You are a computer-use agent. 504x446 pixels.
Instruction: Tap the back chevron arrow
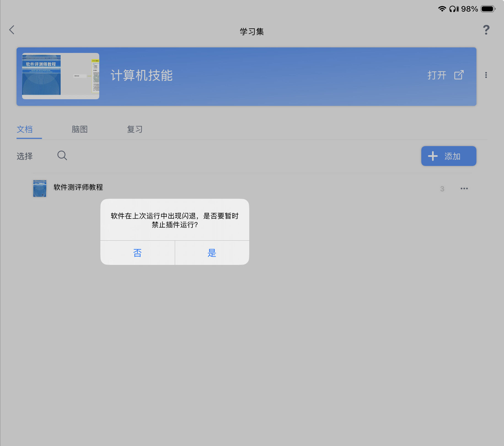pos(12,30)
